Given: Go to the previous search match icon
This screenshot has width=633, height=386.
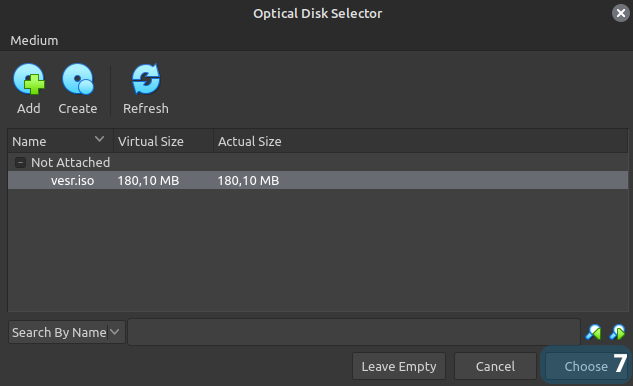Looking at the screenshot, I should [593, 332].
